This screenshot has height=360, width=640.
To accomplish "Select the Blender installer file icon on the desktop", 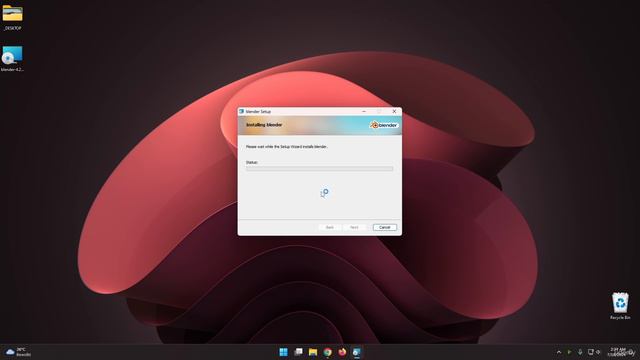I will [12, 59].
